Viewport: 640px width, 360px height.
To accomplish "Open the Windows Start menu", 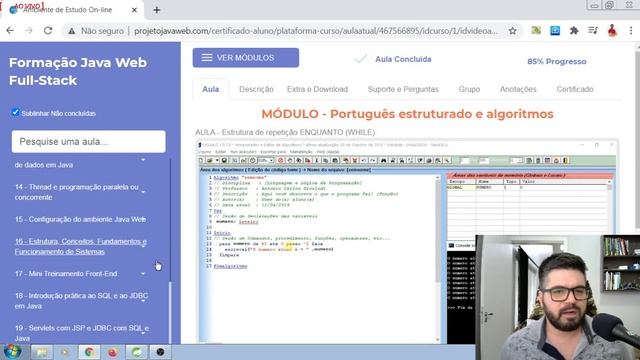I will tap(12, 352).
